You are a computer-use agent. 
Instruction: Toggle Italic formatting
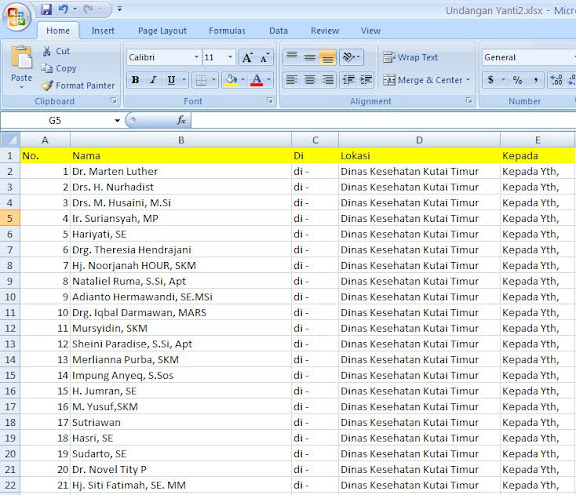point(153,80)
